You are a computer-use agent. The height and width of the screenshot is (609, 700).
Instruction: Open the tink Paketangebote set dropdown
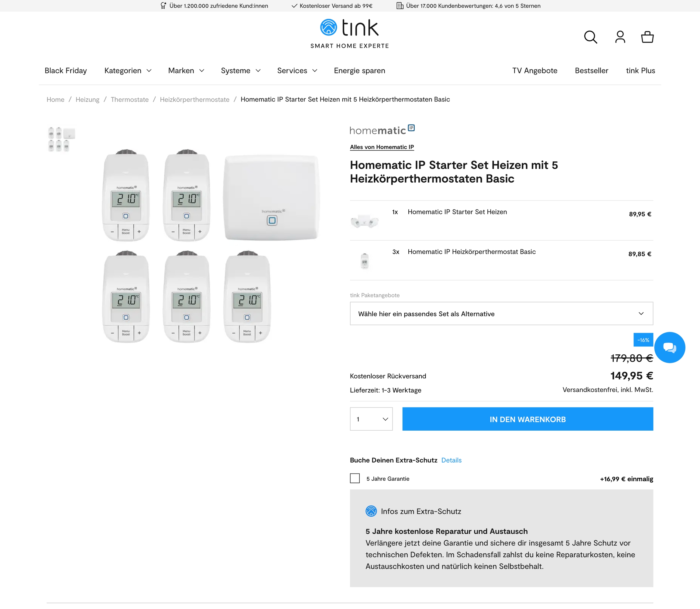tap(501, 313)
